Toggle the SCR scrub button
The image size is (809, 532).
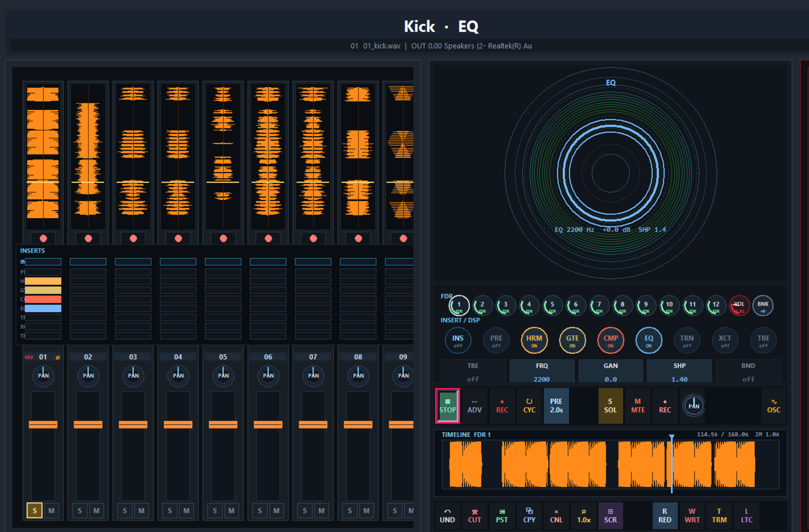pos(610,516)
